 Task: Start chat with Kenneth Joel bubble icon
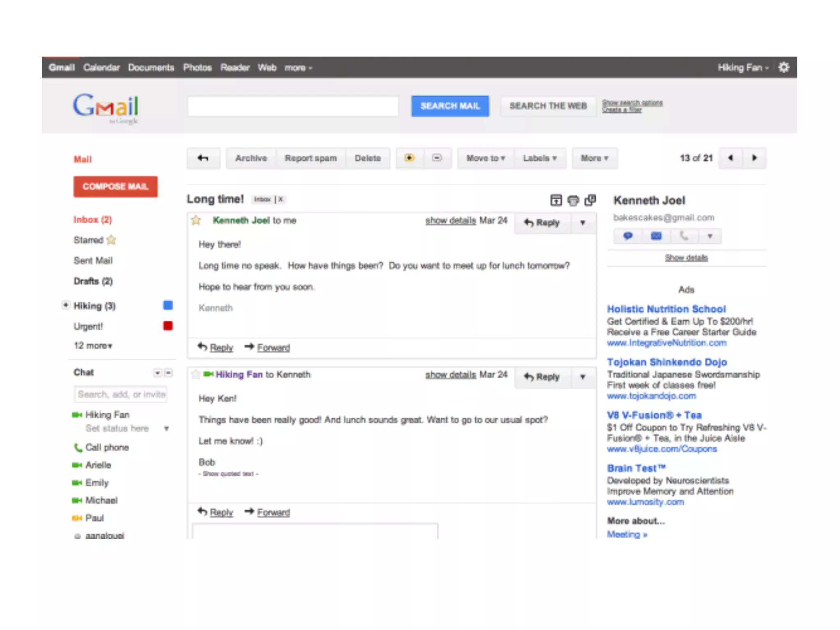(628, 236)
